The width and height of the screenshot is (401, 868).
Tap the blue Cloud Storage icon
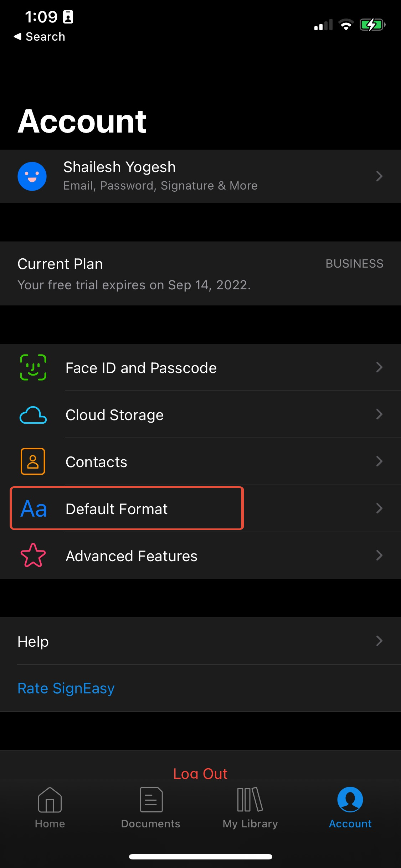tap(33, 415)
